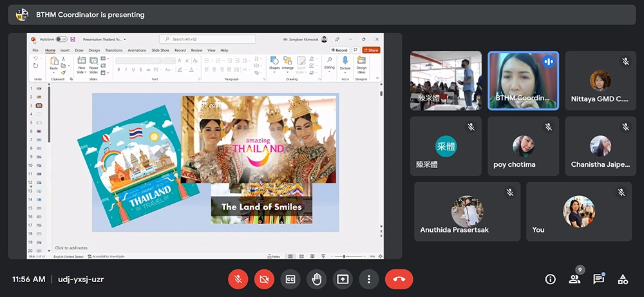This screenshot has width=644, height=297.
Task: Click the Reuse Slides icon
Action: (x=93, y=61)
